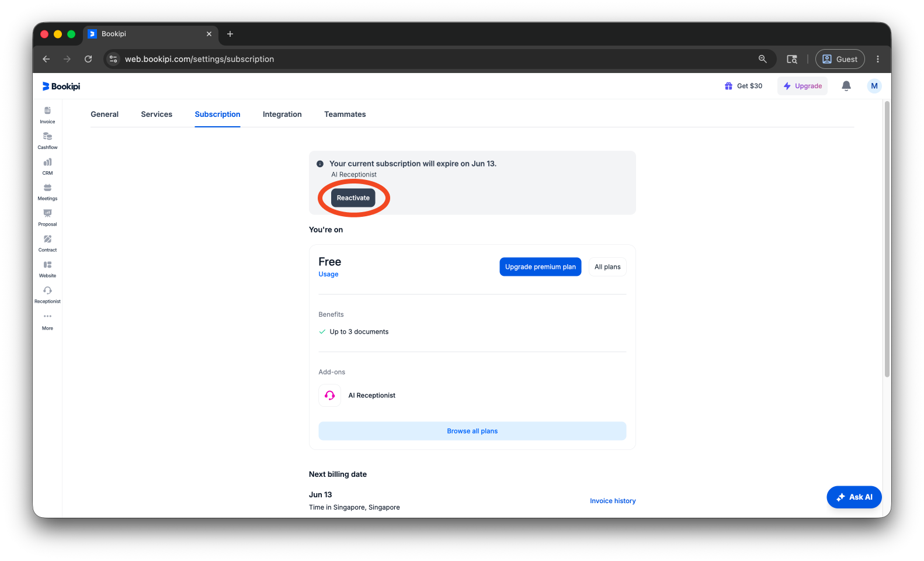Open the Usage link under Free
This screenshot has width=924, height=561.
click(x=328, y=275)
